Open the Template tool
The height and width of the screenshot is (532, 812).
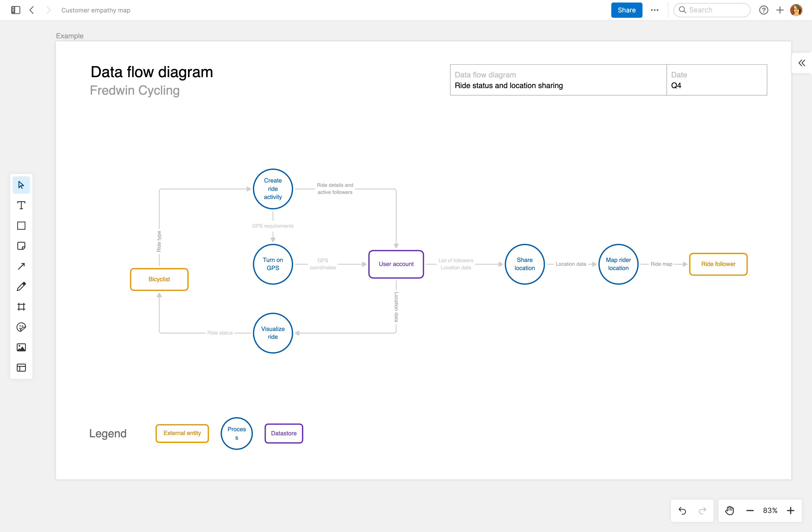point(21,368)
